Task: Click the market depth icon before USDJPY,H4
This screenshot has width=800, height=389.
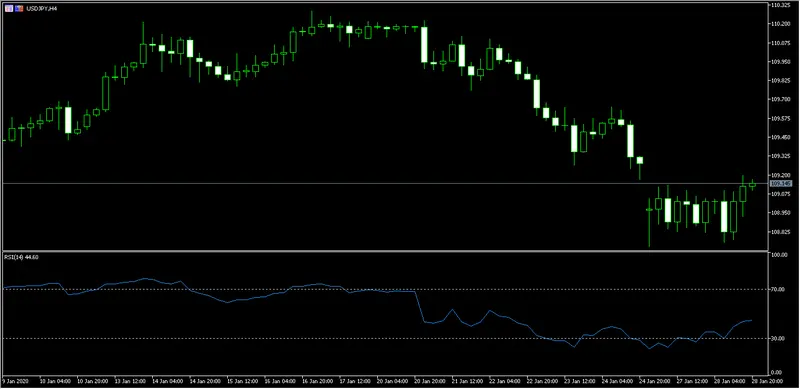Action: pos(19,9)
